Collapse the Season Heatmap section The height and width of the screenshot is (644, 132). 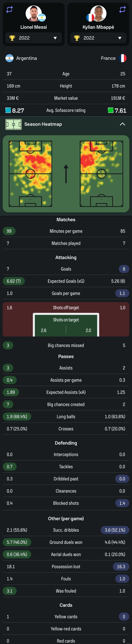[x=122, y=124]
